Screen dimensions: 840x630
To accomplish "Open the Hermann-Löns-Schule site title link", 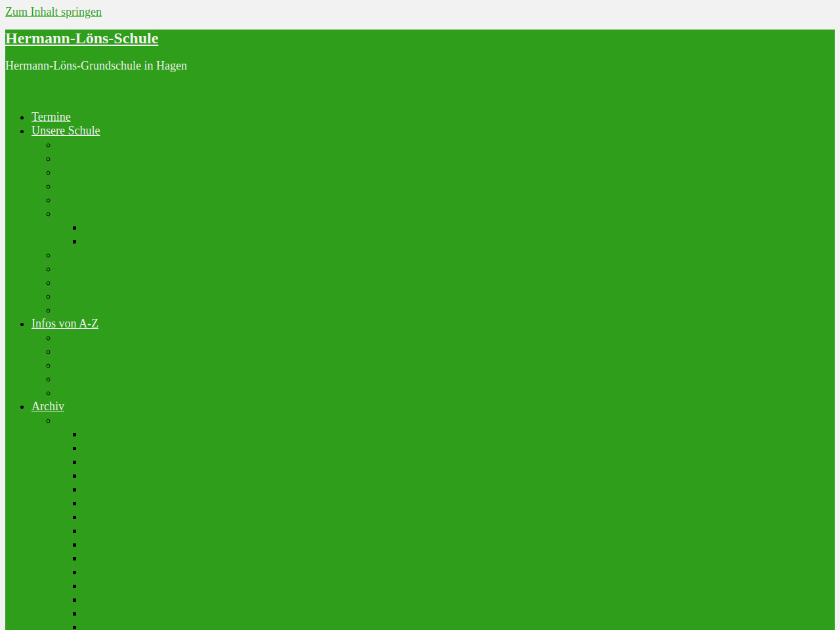I will 81,39.
